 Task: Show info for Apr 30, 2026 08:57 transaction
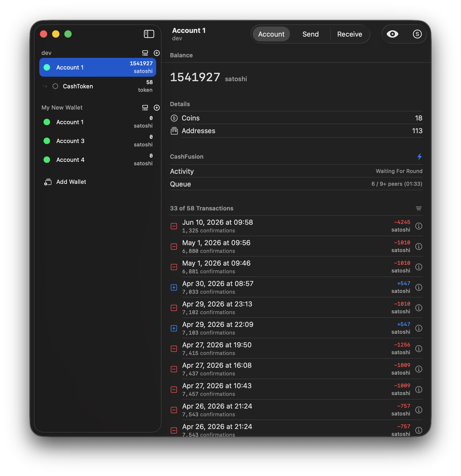click(419, 287)
